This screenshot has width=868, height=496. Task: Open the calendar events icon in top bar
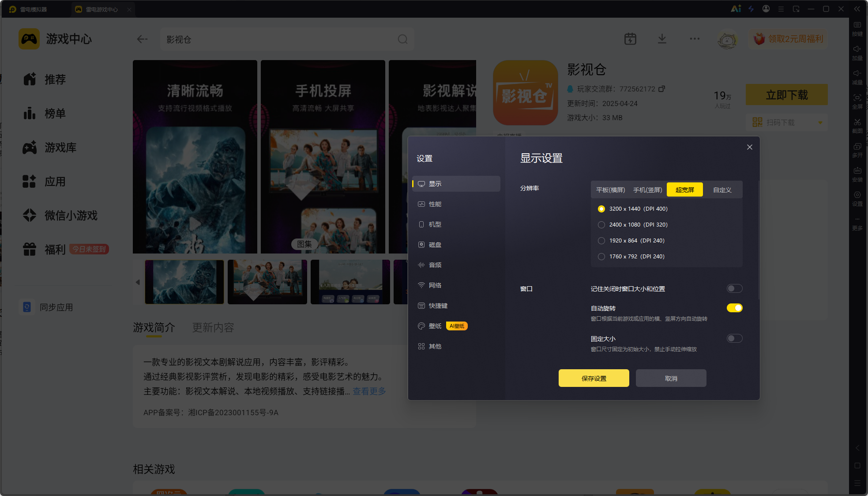pos(630,39)
